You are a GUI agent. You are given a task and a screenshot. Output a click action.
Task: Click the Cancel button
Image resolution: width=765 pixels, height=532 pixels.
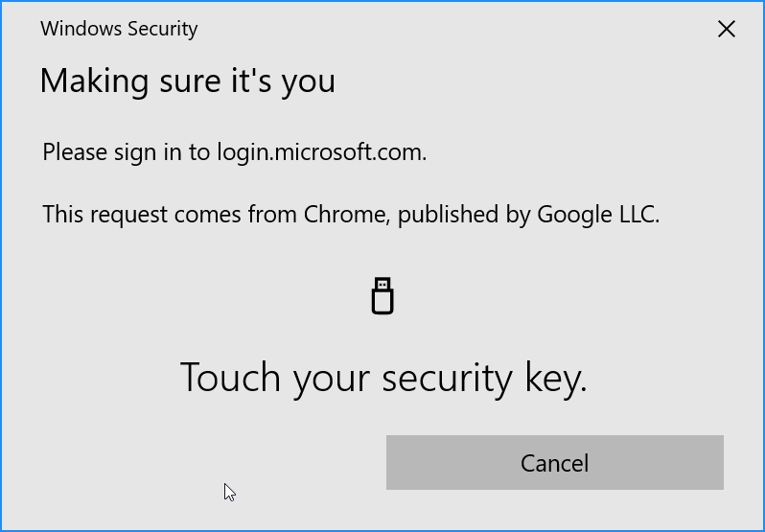(x=554, y=463)
